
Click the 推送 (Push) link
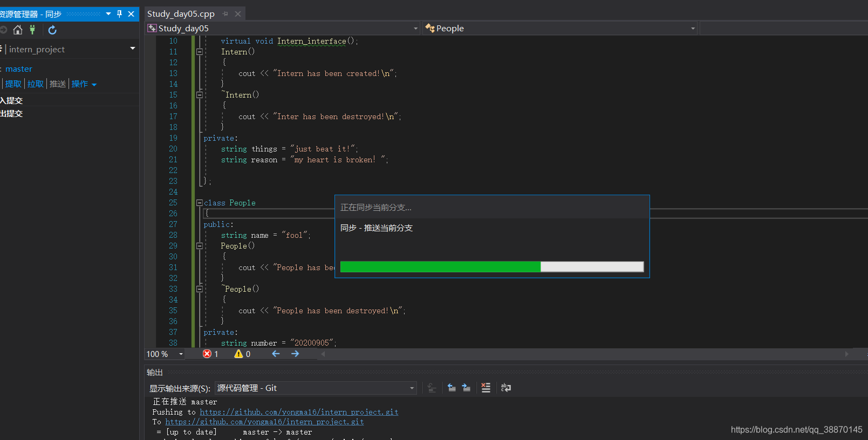pos(58,84)
